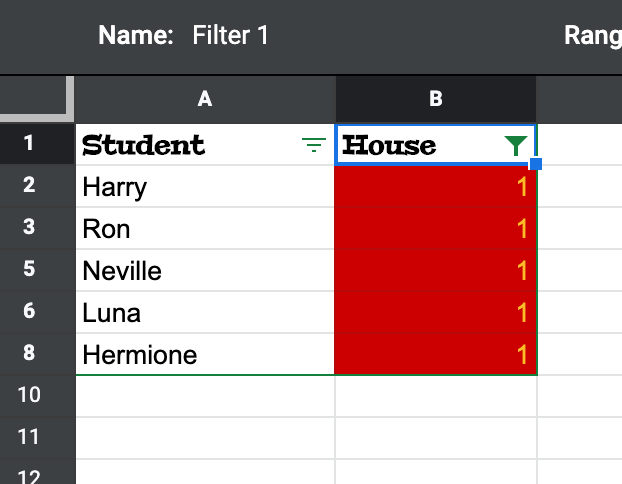Viewport: 622px width, 484px height.
Task: Select row 5 header
Action: click(28, 270)
